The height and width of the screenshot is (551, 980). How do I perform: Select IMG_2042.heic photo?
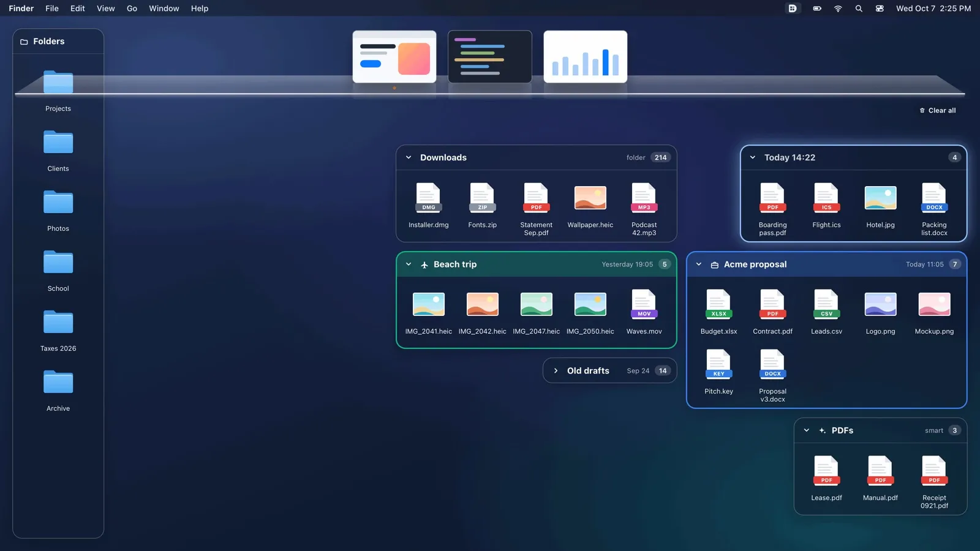[482, 304]
